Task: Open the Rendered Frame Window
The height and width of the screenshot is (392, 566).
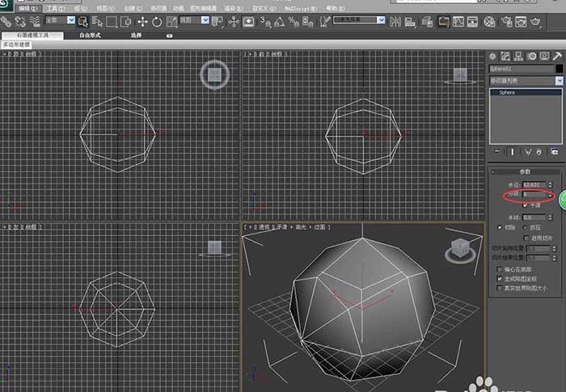Action: (x=521, y=22)
